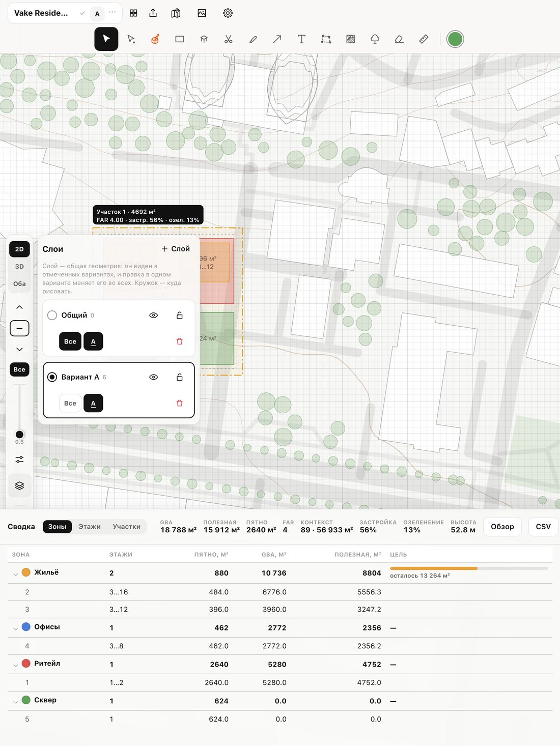The width and height of the screenshot is (560, 746).
Task: Activate the ruler measure tool
Action: [424, 39]
